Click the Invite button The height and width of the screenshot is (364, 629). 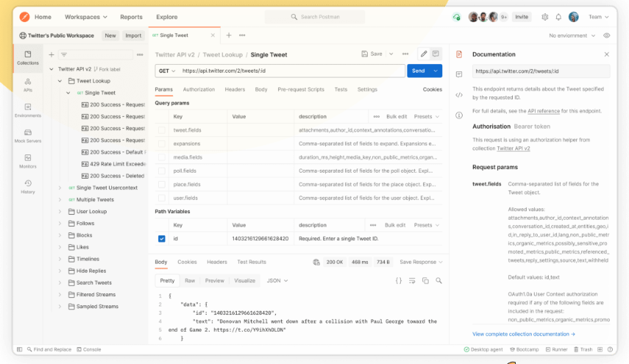coord(522,17)
